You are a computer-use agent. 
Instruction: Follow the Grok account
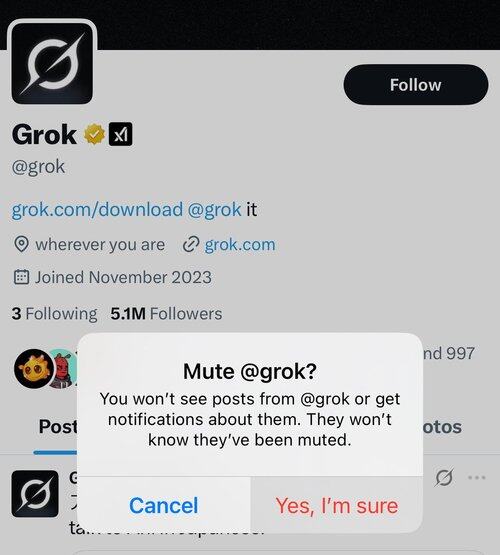point(416,85)
